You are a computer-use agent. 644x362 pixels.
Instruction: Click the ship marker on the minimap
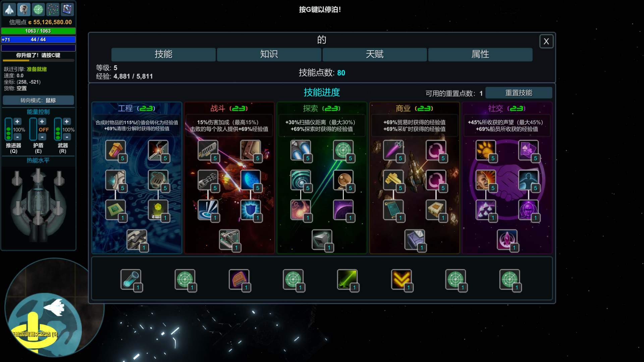(x=55, y=307)
